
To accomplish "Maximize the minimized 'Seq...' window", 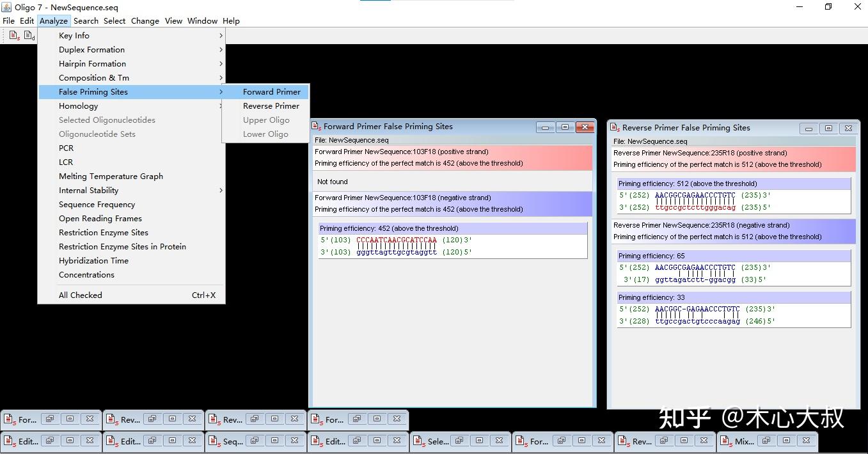I will [274, 441].
